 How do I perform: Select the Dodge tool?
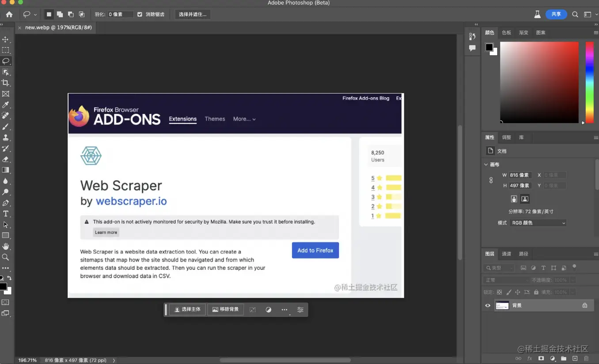click(x=6, y=192)
